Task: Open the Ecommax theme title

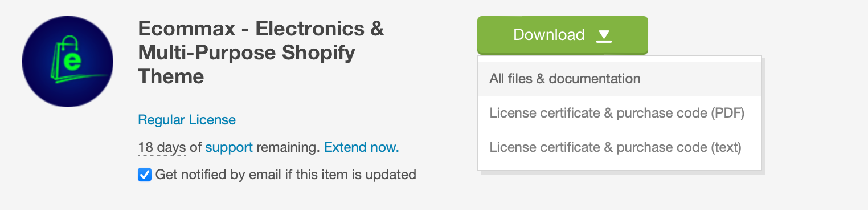Action: [x=261, y=52]
